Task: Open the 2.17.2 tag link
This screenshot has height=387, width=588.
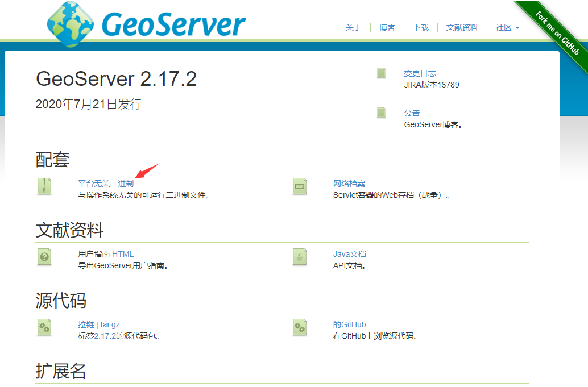Action: point(109,336)
